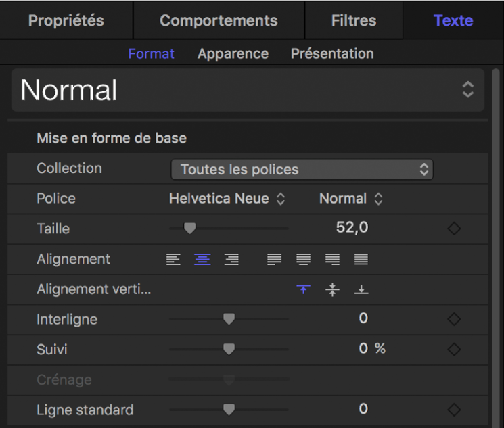504x428 pixels.
Task: Open the Normal text style preset popup
Action: point(248,91)
